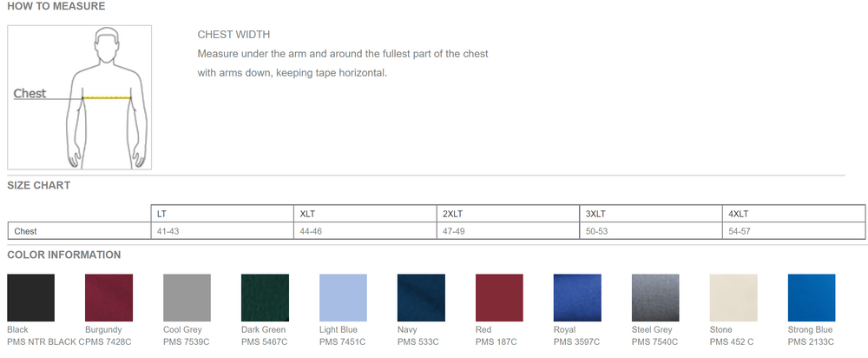Viewport: 868px width, 358px height.
Task: Select the Strong Blue swatch
Action: pyautogui.click(x=812, y=298)
